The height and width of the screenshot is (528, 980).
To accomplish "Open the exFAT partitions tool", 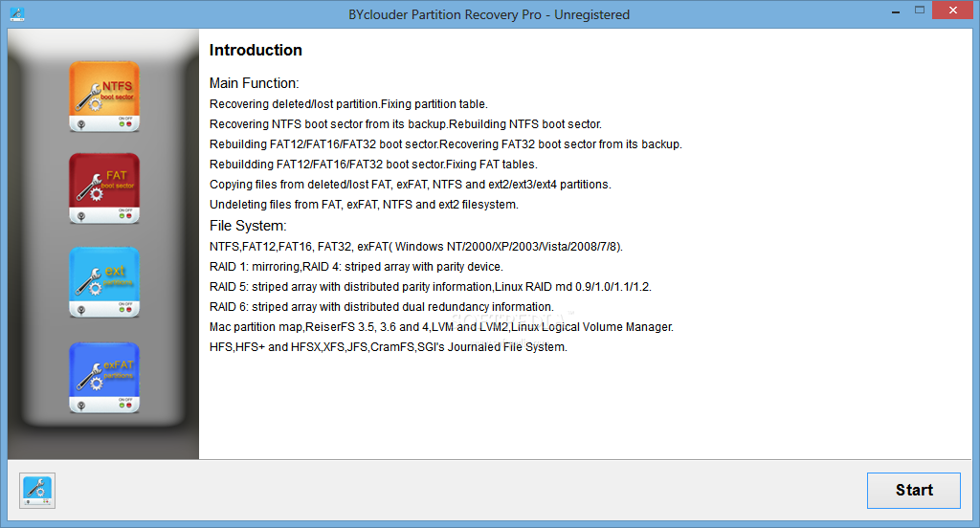I will 104,378.
